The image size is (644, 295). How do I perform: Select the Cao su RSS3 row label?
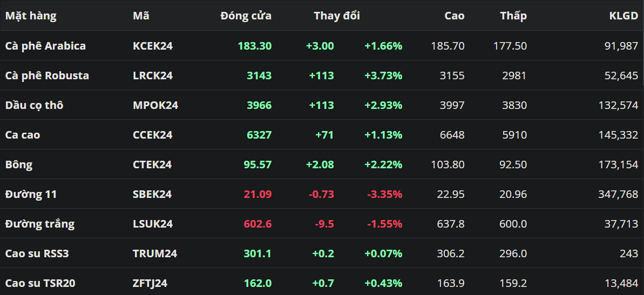[37, 253]
